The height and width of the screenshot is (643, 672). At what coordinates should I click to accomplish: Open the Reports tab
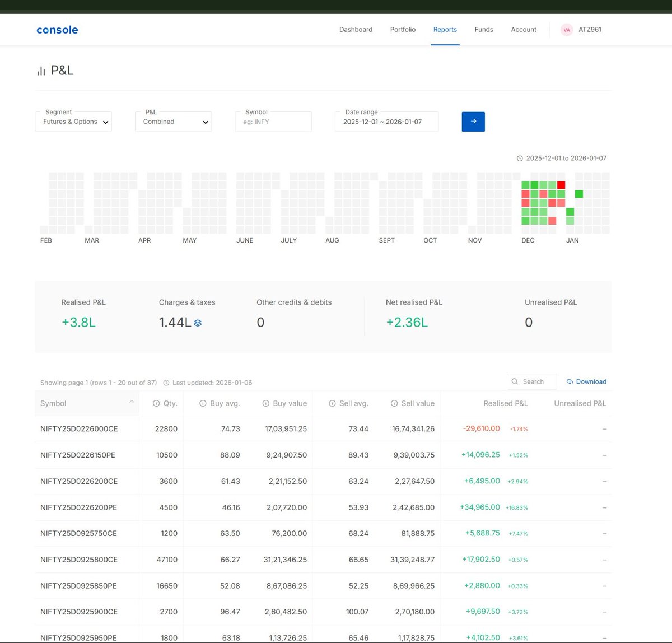pyautogui.click(x=445, y=30)
